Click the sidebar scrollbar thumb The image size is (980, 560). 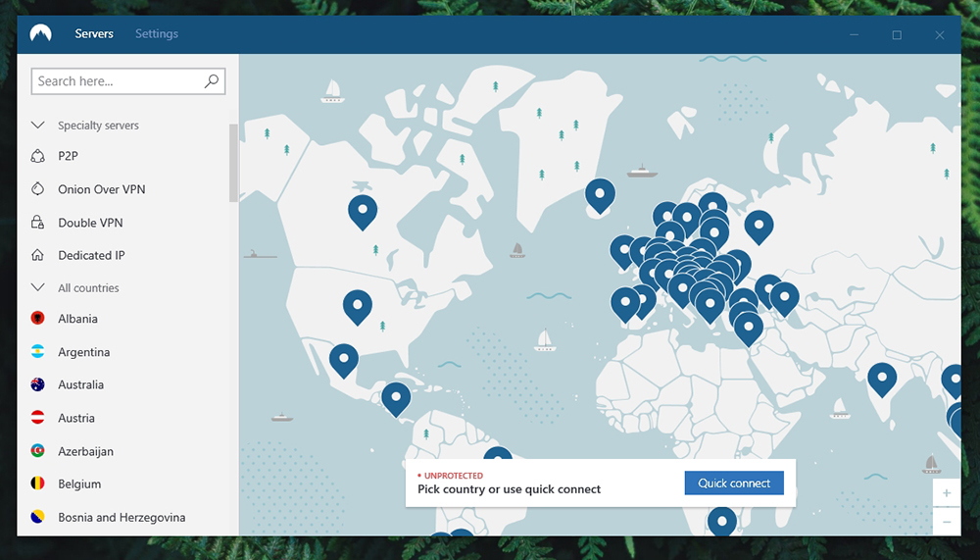coord(233,163)
